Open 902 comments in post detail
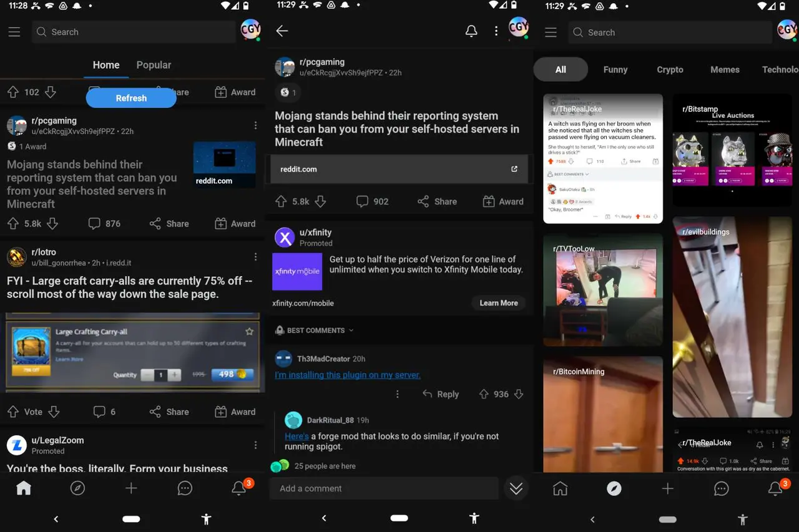 372,201
